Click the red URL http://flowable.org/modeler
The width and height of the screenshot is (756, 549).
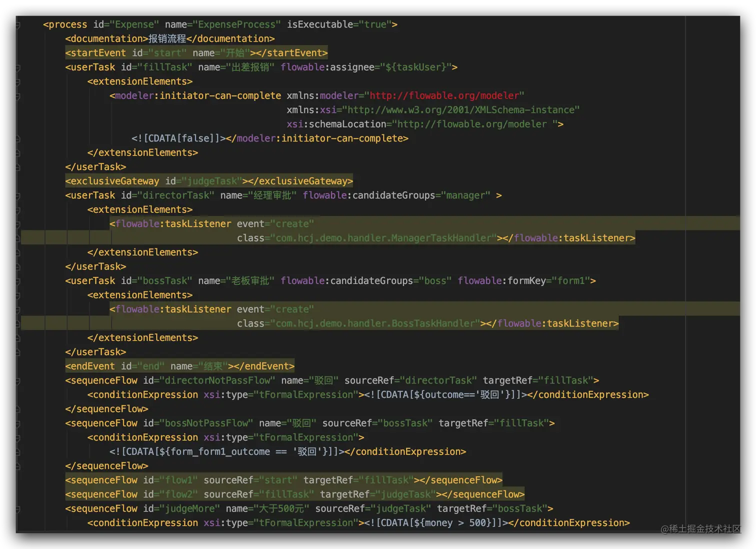point(444,95)
